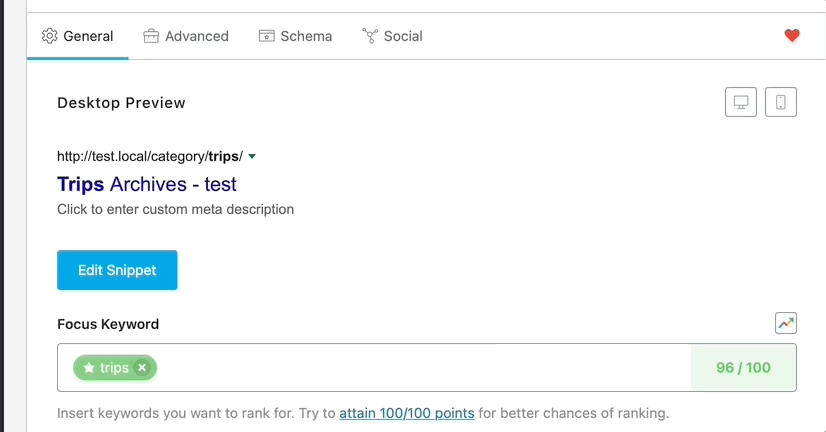
Task: Click the briefcase icon beside Advanced
Action: click(x=151, y=36)
